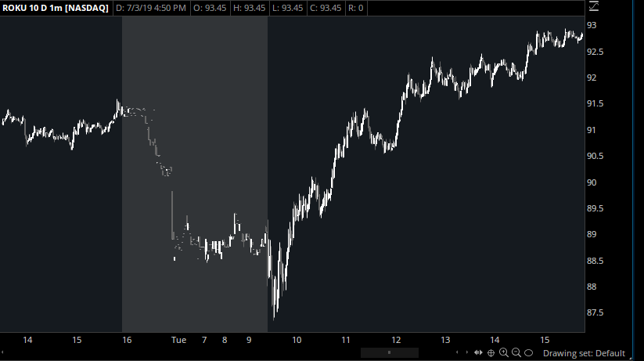Screen dimensions: 644x361
Task: Click the scroll chart left arrow
Action: point(457,352)
